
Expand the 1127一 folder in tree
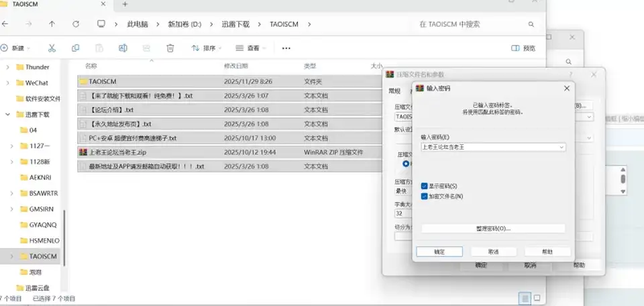coord(12,146)
